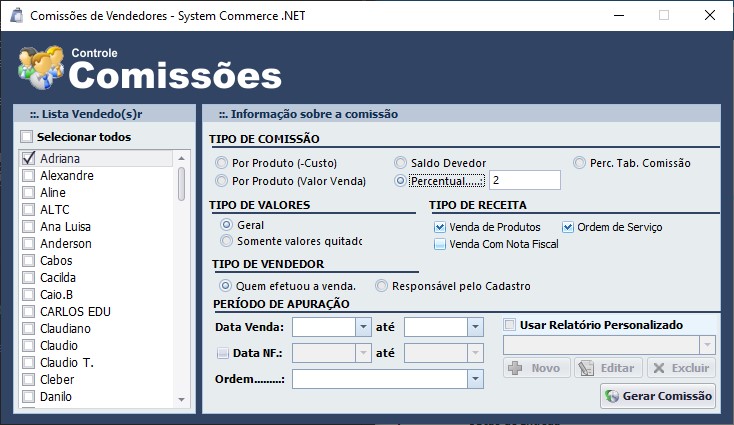Expand the custom report dropdown
This screenshot has height=425, width=734.
(x=707, y=345)
